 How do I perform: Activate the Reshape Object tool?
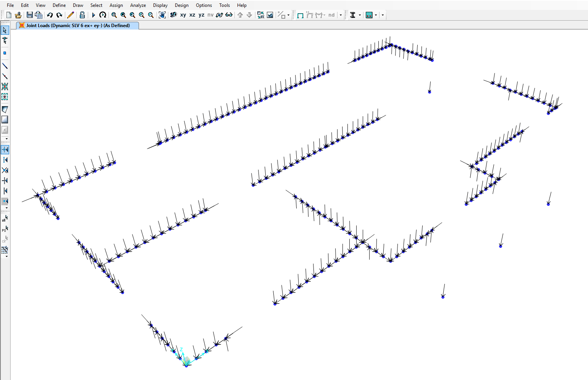(5, 40)
